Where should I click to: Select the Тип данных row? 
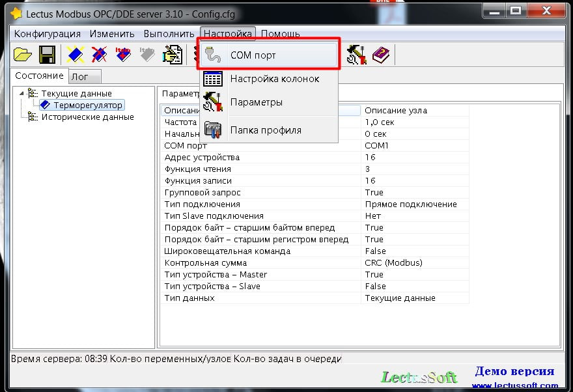click(x=314, y=298)
